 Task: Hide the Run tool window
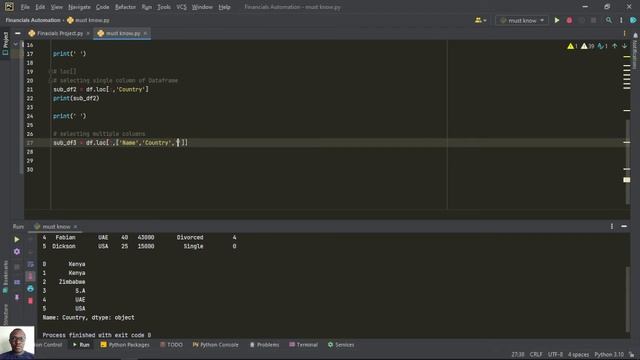pyautogui.click(x=624, y=227)
